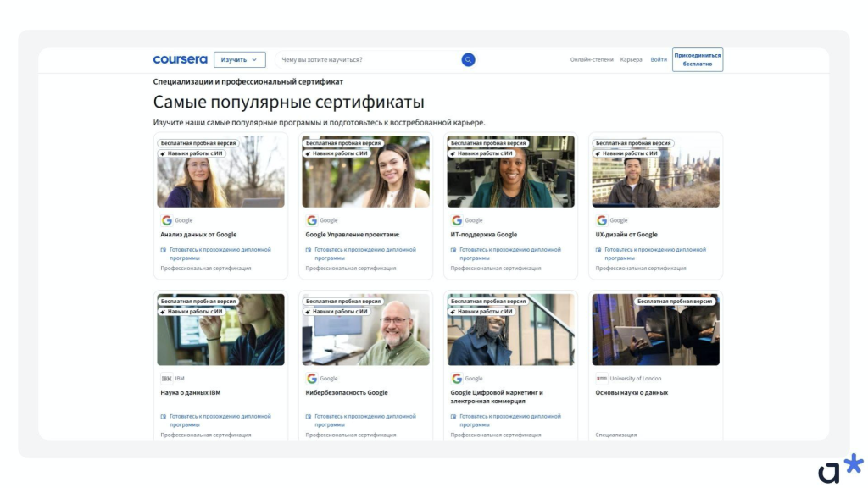This screenshot has height=488, width=868.
Task: Click degree icon beside UX-дизайн prep link
Action: [x=598, y=250]
